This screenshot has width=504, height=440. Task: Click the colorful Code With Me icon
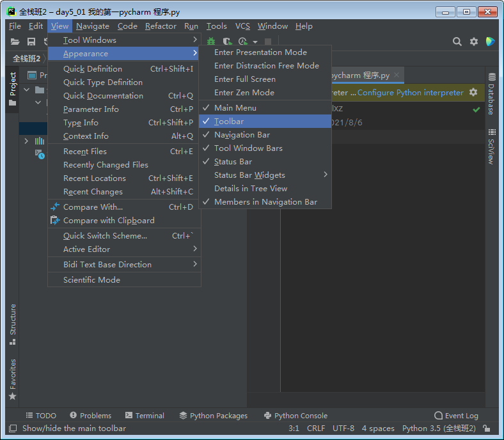(x=490, y=42)
